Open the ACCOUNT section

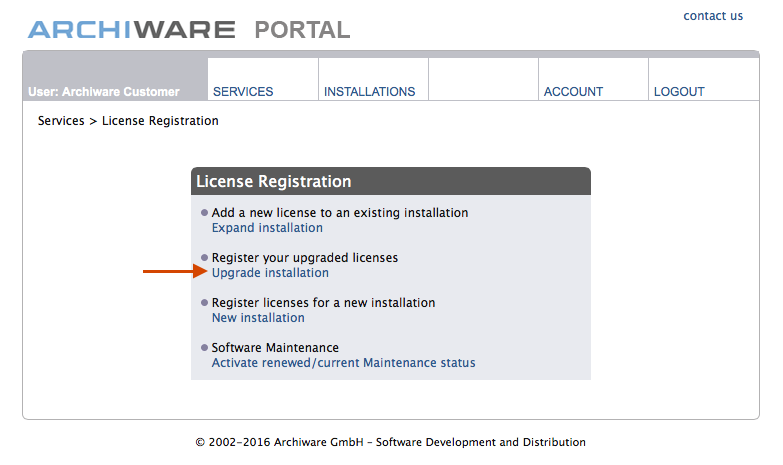(573, 91)
